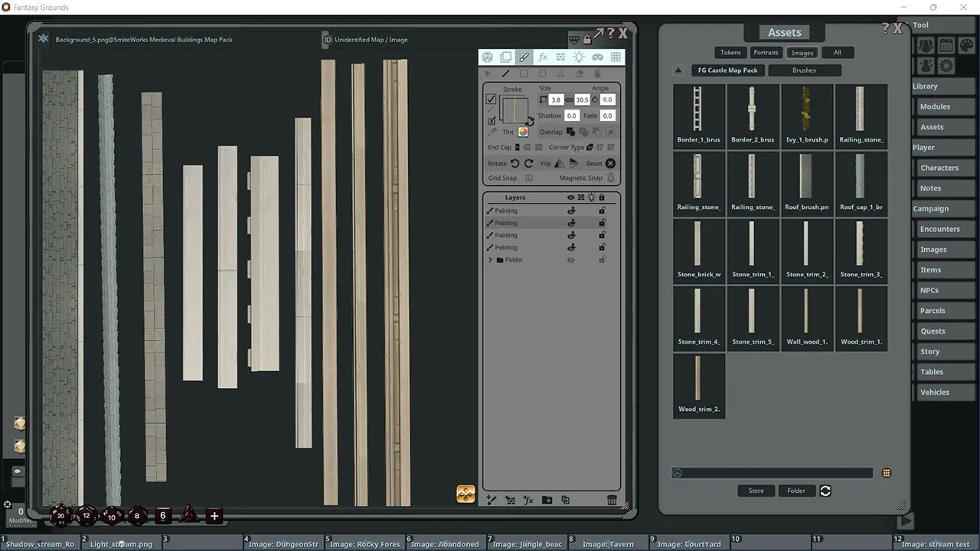Screen dimensions: 980x551
Task: Show the hidden Folder layer
Action: click(x=570, y=260)
